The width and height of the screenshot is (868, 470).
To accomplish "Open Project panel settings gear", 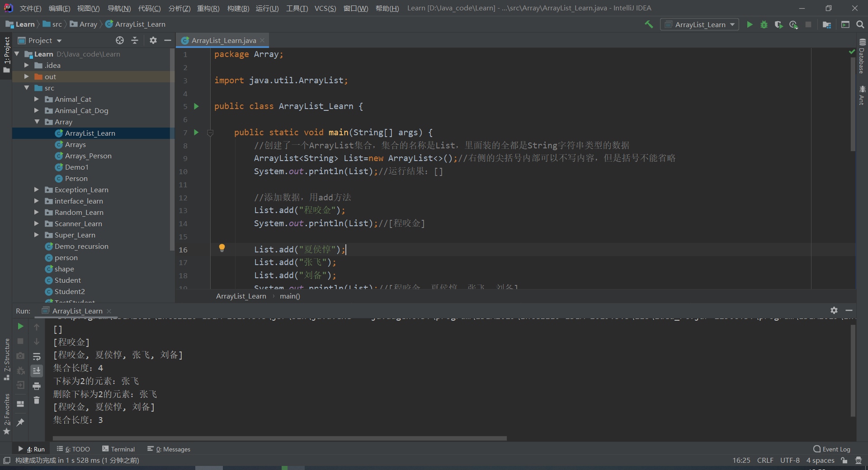I will coord(153,40).
